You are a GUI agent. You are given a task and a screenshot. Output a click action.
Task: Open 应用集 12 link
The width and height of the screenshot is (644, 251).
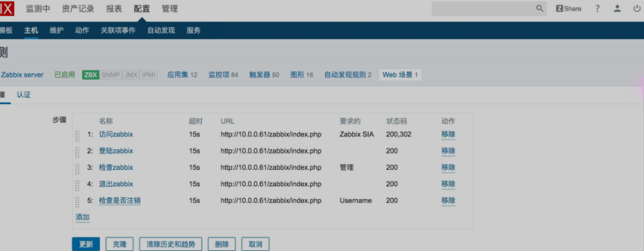coord(183,75)
